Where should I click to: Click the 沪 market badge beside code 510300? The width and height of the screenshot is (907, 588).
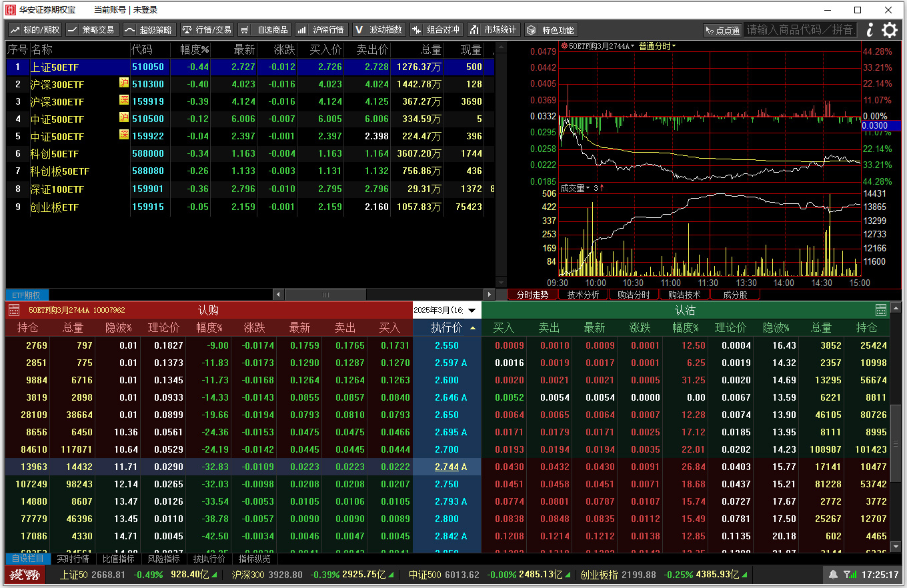coord(124,83)
